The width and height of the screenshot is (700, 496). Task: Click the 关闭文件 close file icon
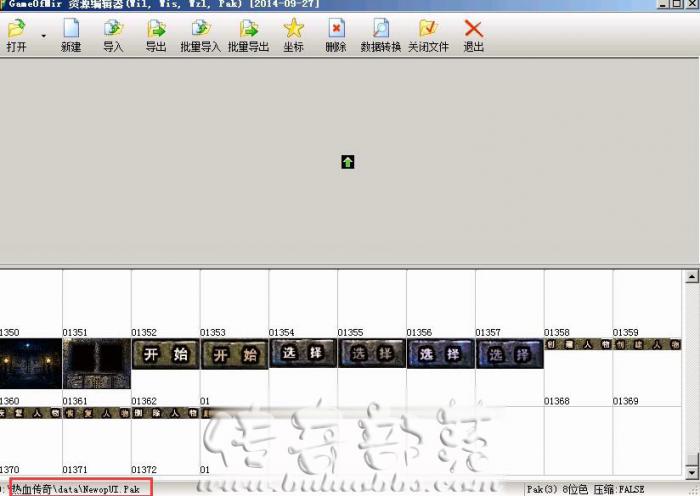[428, 30]
